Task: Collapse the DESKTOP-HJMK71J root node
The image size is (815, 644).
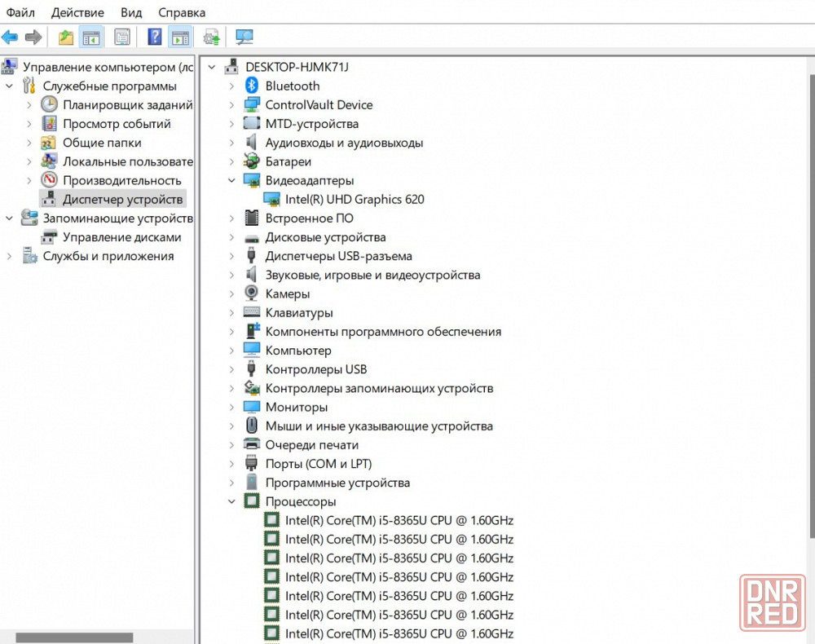Action: tap(212, 67)
